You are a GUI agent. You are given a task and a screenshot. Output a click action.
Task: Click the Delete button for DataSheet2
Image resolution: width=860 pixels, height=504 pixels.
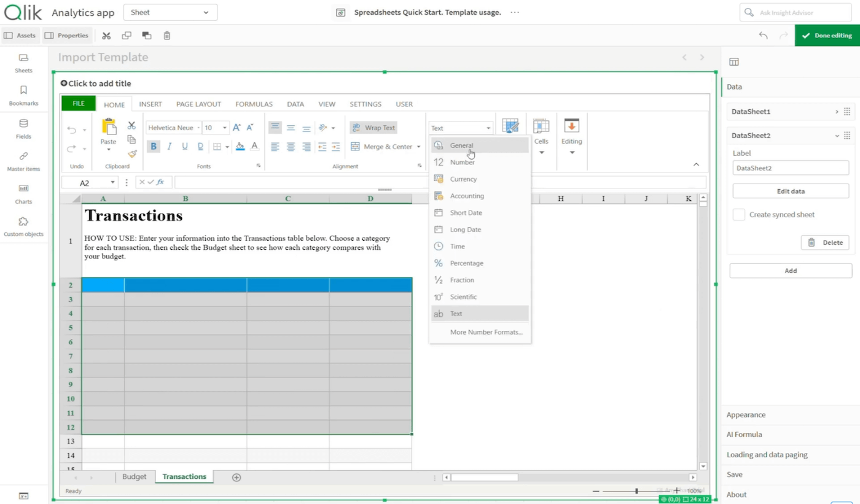coord(825,242)
